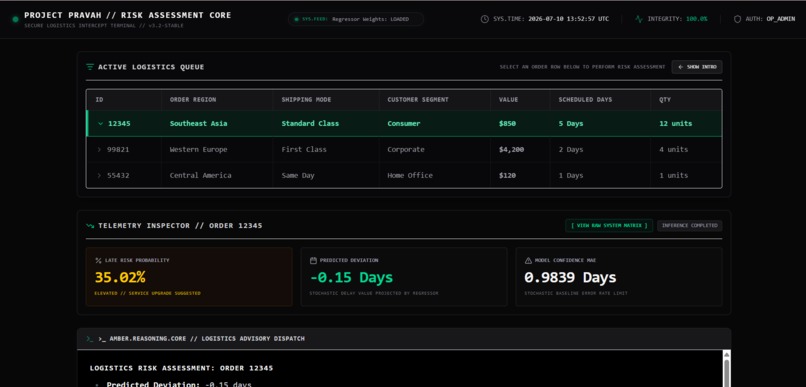The height and width of the screenshot is (387, 806).
Task: Click the Late Risk Probability card
Action: (189, 277)
